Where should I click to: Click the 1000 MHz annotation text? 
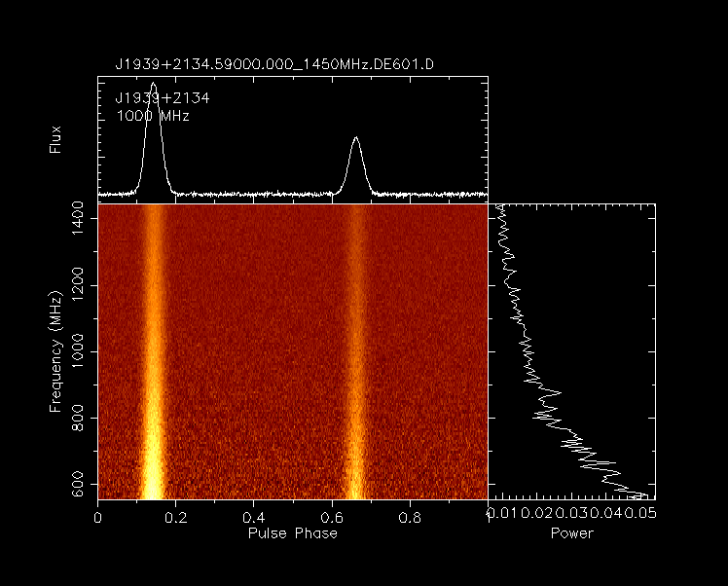[x=153, y=116]
